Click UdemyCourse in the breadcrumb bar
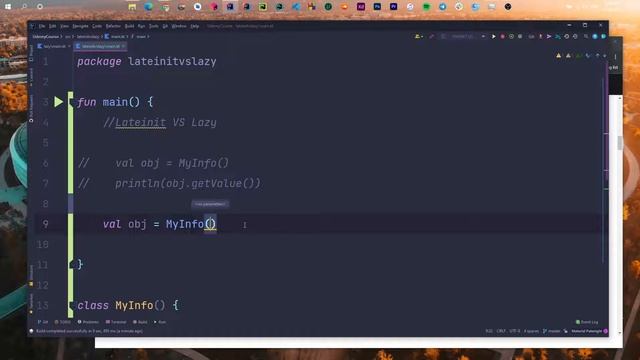640x360 pixels. [x=46, y=37]
